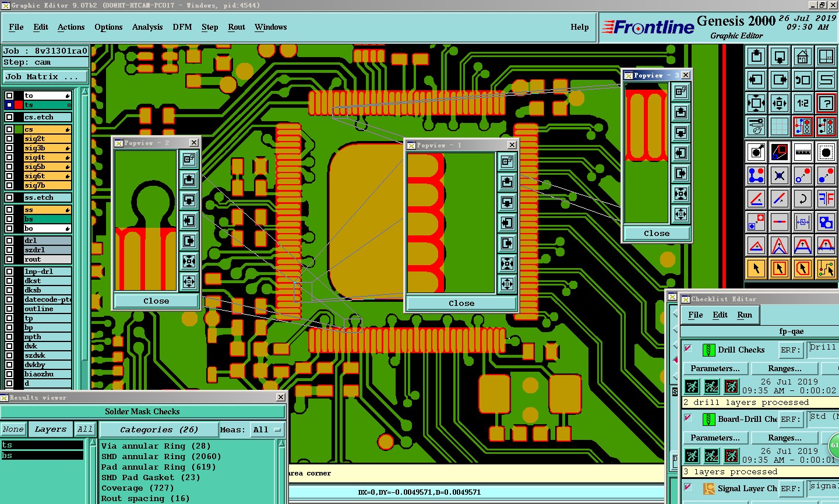Click Close button in Popview 3
Image resolution: width=839 pixels, height=504 pixels.
[x=657, y=234]
